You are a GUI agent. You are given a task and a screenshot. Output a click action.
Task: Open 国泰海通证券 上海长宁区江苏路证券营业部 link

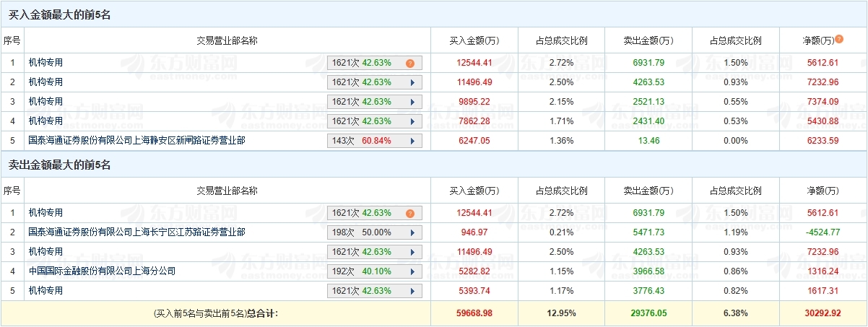(136, 232)
